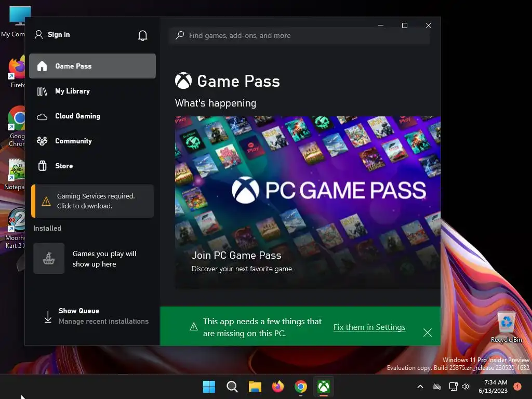532x399 pixels.
Task: Click the volume speaker tray icon
Action: tap(465, 387)
